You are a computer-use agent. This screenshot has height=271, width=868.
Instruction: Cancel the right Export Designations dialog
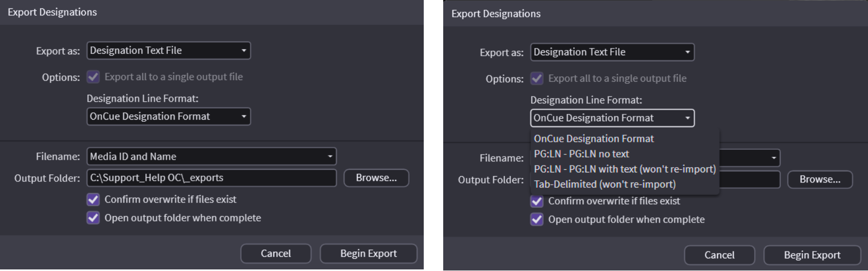click(x=719, y=255)
